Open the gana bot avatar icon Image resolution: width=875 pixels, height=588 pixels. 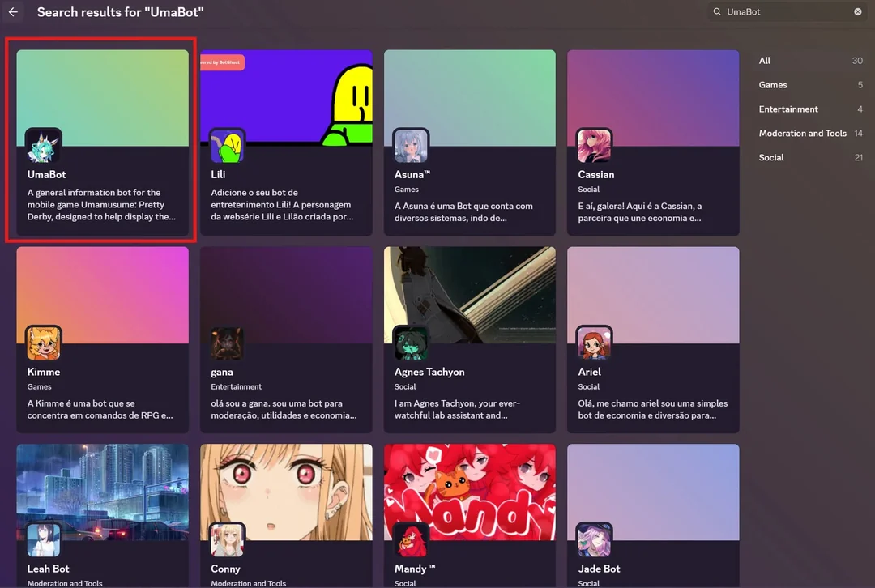coord(227,343)
